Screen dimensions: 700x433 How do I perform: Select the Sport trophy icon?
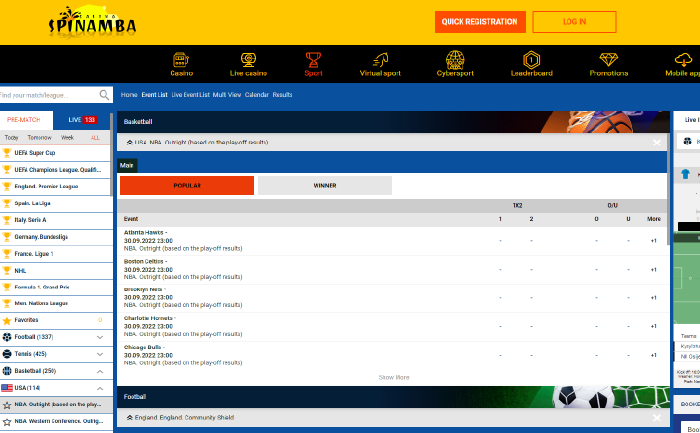(x=313, y=59)
